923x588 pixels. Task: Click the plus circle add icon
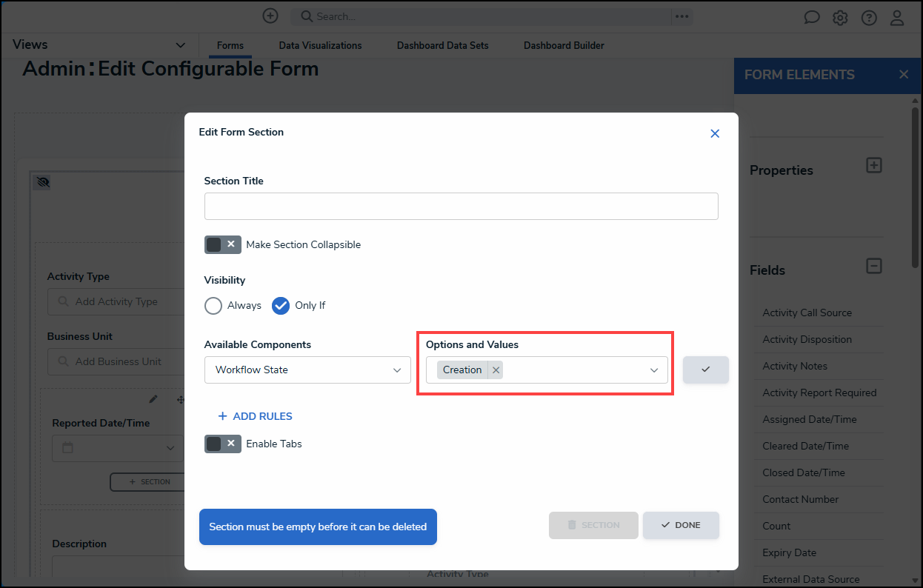[271, 16]
